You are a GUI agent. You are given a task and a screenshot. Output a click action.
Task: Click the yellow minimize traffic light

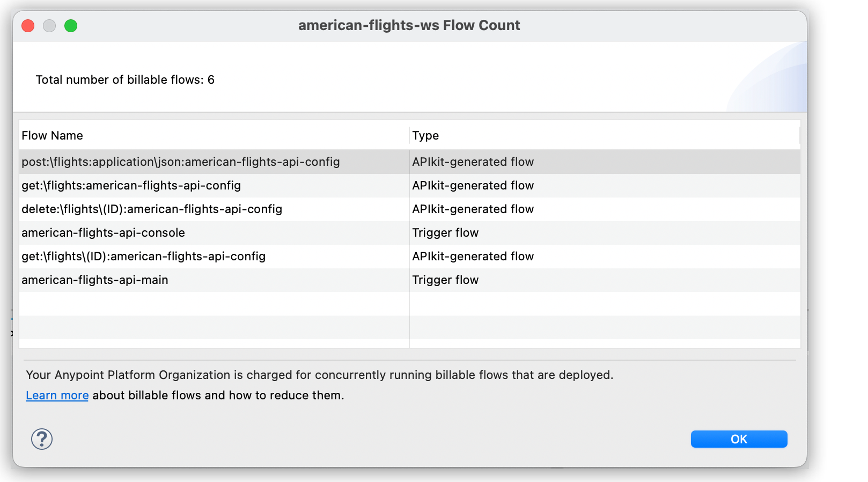pos(49,25)
